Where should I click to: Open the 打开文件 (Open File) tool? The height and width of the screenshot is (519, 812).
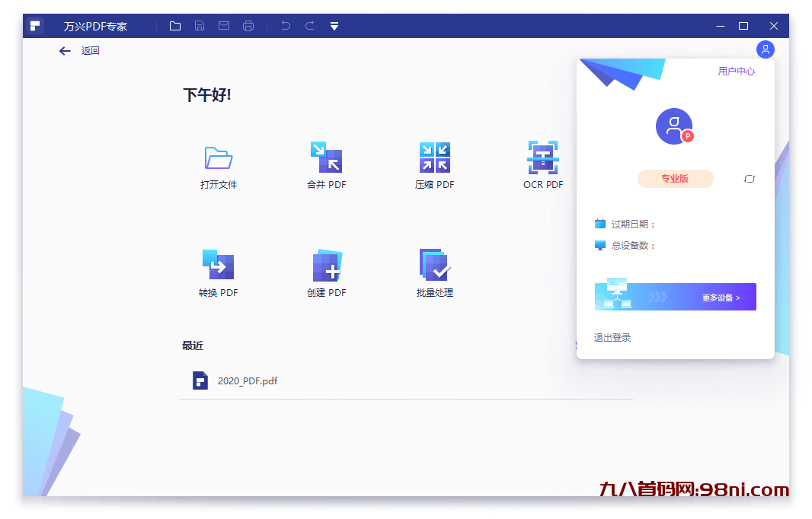(219, 165)
